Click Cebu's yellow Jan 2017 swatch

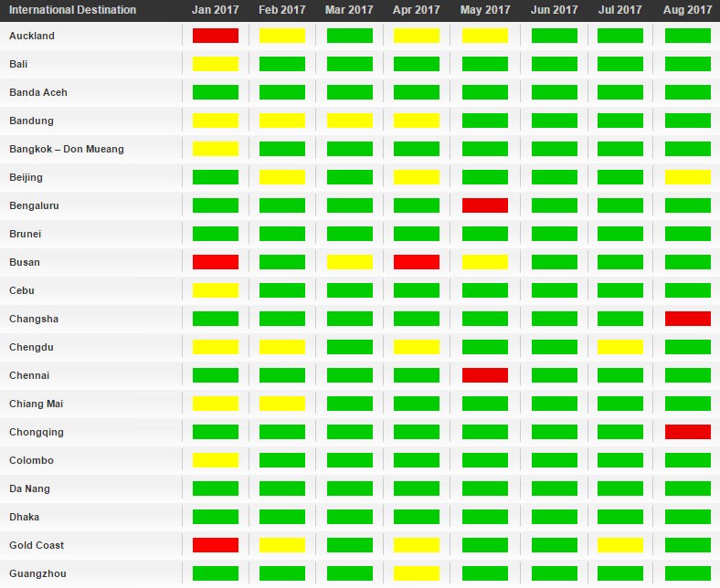(216, 290)
